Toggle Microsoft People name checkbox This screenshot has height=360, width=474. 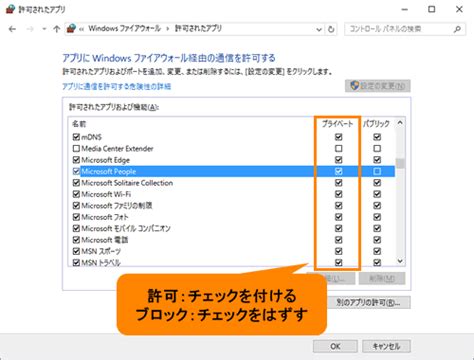[x=76, y=171]
